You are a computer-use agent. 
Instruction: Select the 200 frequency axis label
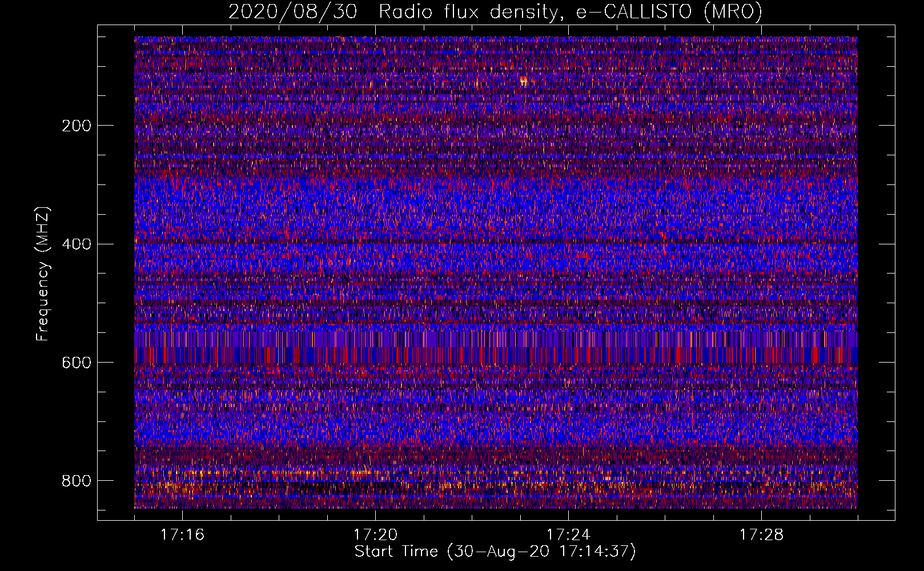point(76,126)
